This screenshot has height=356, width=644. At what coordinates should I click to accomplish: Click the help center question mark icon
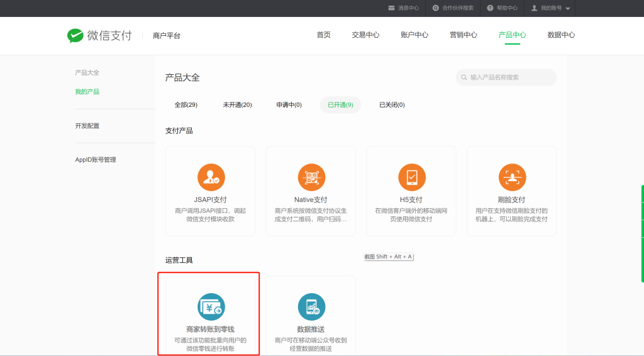490,8
